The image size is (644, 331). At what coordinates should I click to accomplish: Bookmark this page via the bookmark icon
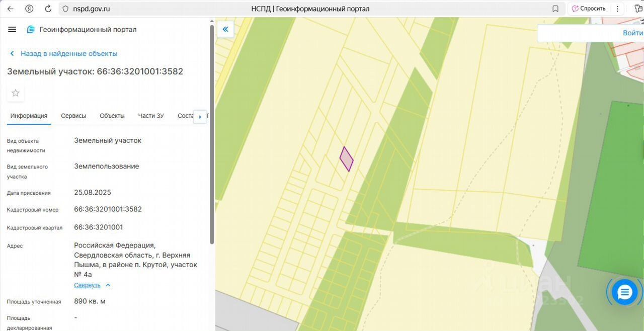click(555, 9)
